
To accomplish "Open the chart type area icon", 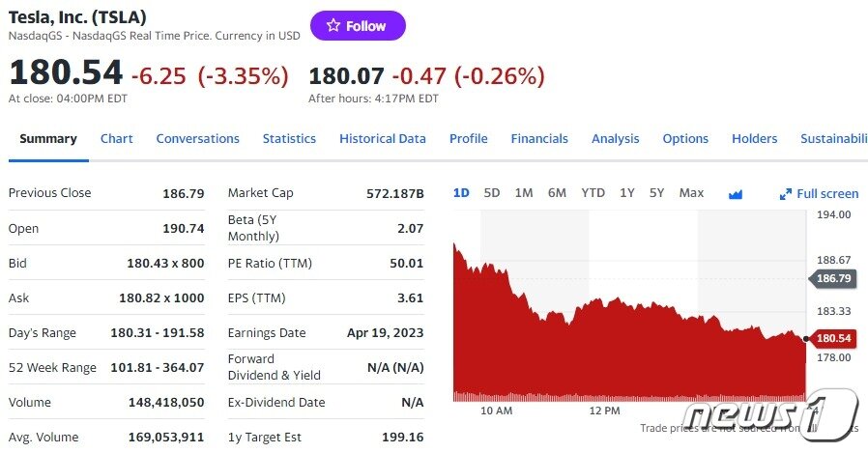I will point(736,193).
